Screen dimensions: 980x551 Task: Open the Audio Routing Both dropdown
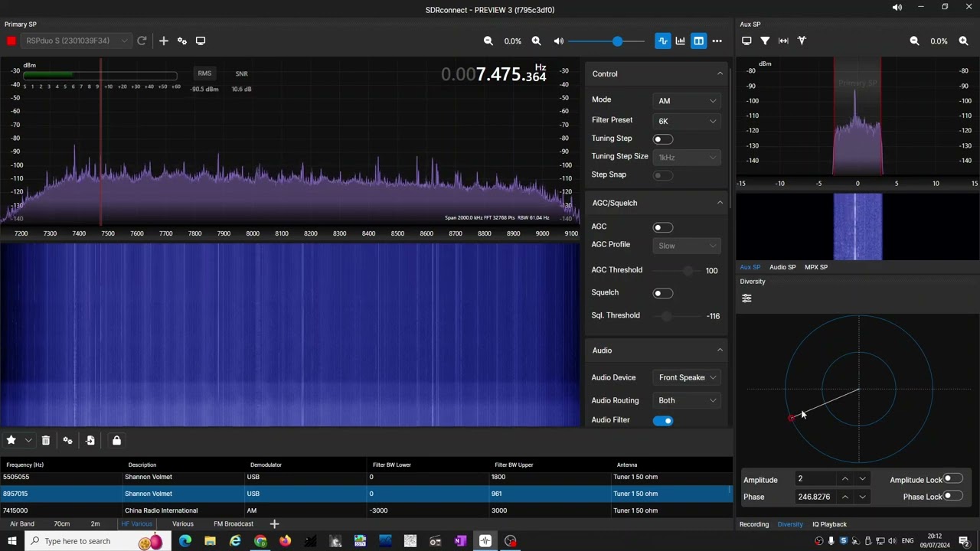point(687,400)
